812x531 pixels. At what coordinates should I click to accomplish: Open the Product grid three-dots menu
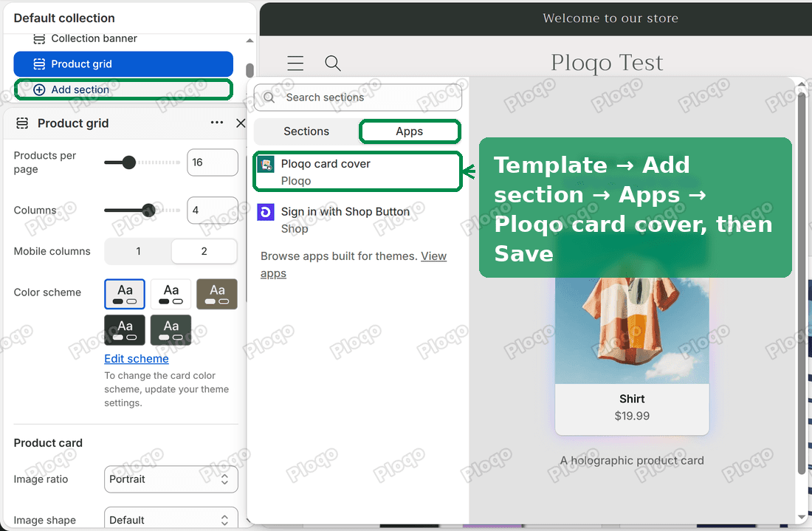coord(217,123)
